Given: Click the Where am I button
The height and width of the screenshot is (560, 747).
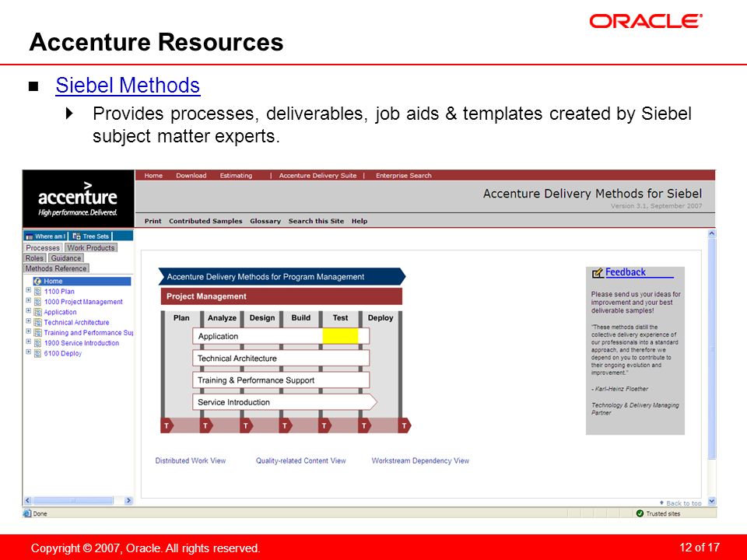Looking at the screenshot, I should coord(46,236).
